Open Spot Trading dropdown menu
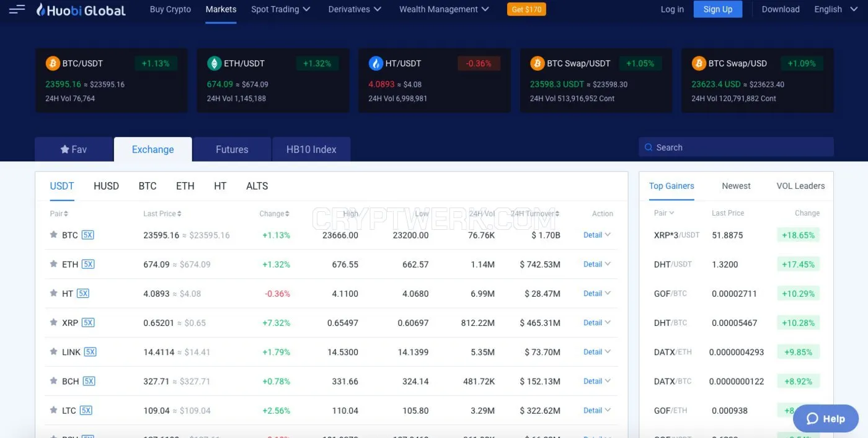Viewport: 868px width, 438px height. 281,9
